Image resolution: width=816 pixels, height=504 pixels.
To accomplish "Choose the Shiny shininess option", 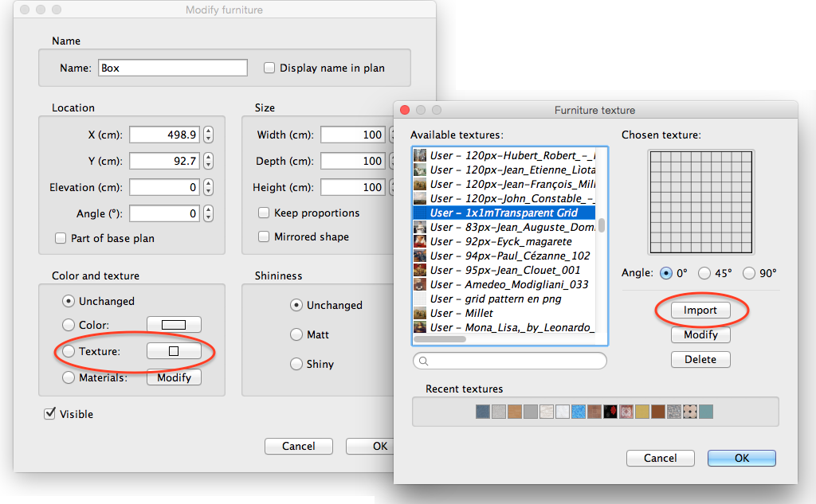I will (x=296, y=364).
